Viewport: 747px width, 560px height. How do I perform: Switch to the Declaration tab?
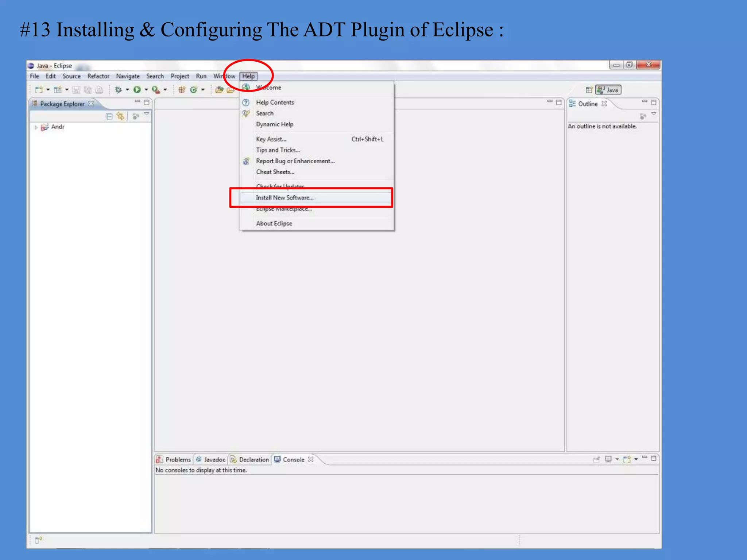[250, 460]
